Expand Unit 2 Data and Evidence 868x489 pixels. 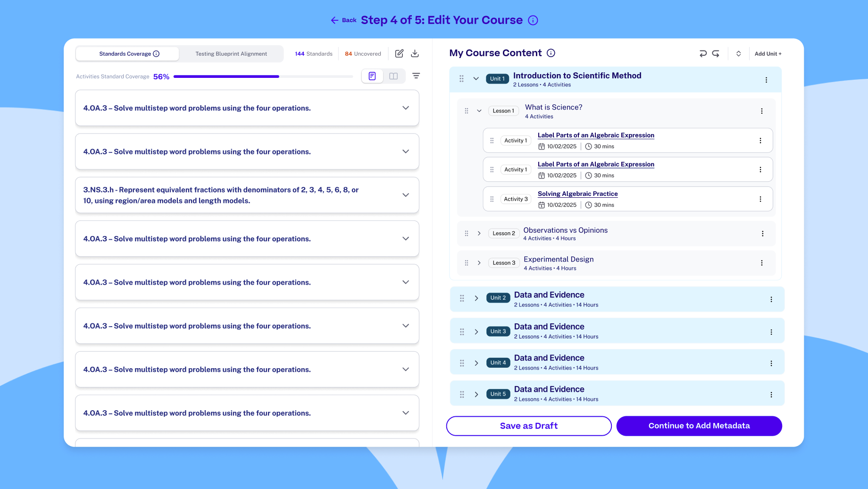click(x=476, y=298)
